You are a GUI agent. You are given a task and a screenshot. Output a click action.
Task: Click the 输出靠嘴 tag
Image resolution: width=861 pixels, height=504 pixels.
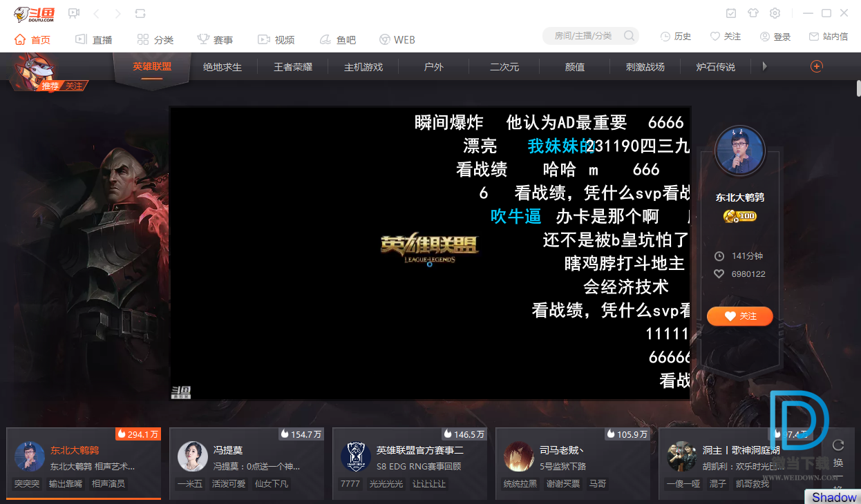pyautogui.click(x=66, y=484)
